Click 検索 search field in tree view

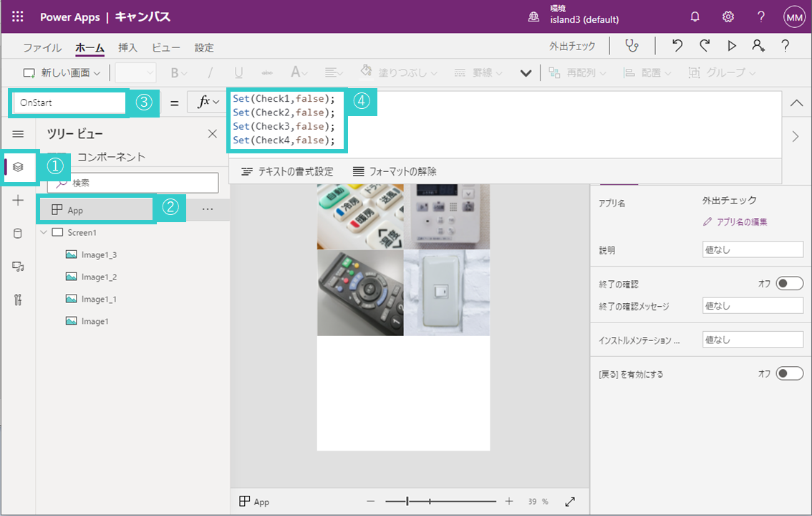[x=132, y=183]
